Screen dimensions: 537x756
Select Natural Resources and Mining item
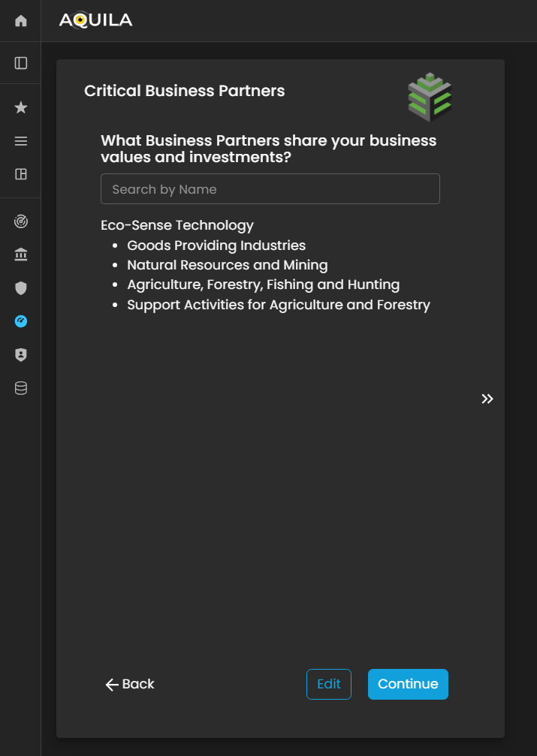coord(227,265)
